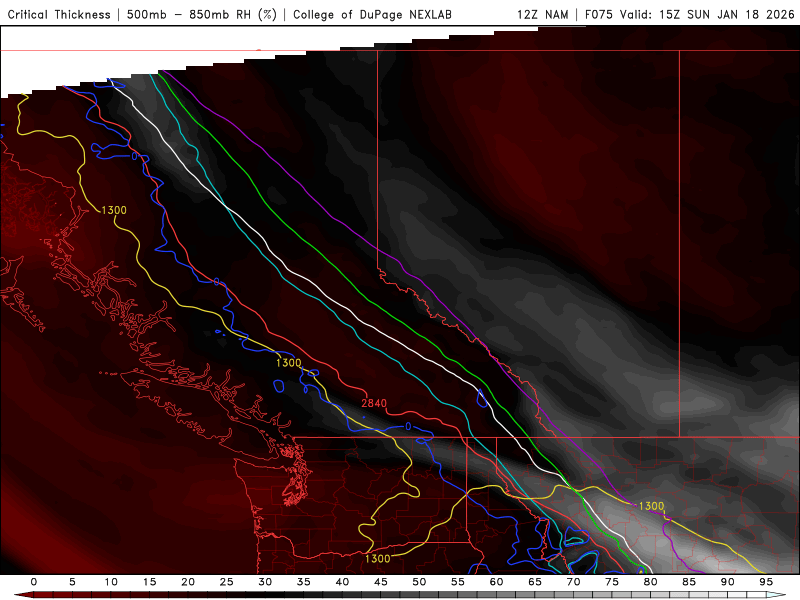This screenshot has width=800, height=600.
Task: Click the "500mb – 850mb RH (%)" header text
Action: (x=202, y=15)
